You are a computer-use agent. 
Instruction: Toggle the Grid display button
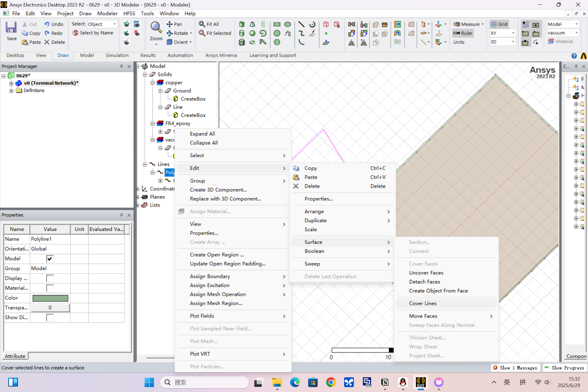point(499,24)
